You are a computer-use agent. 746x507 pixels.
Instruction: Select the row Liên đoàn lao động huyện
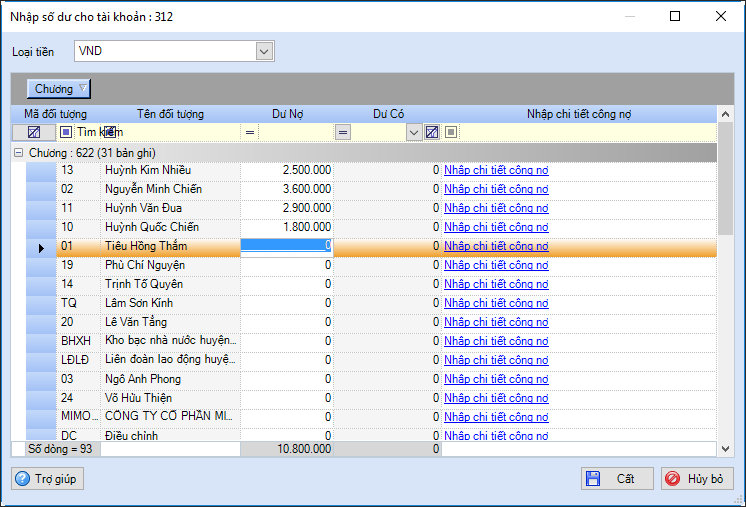point(371,361)
